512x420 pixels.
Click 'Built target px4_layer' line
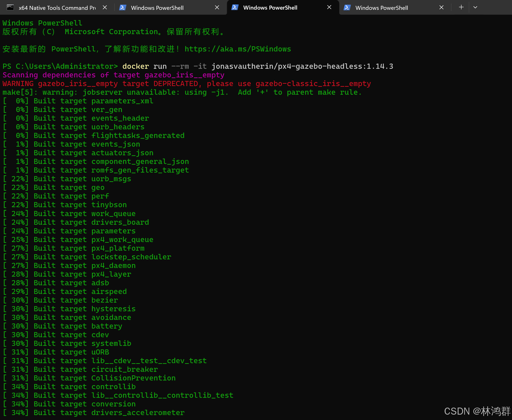coord(67,274)
